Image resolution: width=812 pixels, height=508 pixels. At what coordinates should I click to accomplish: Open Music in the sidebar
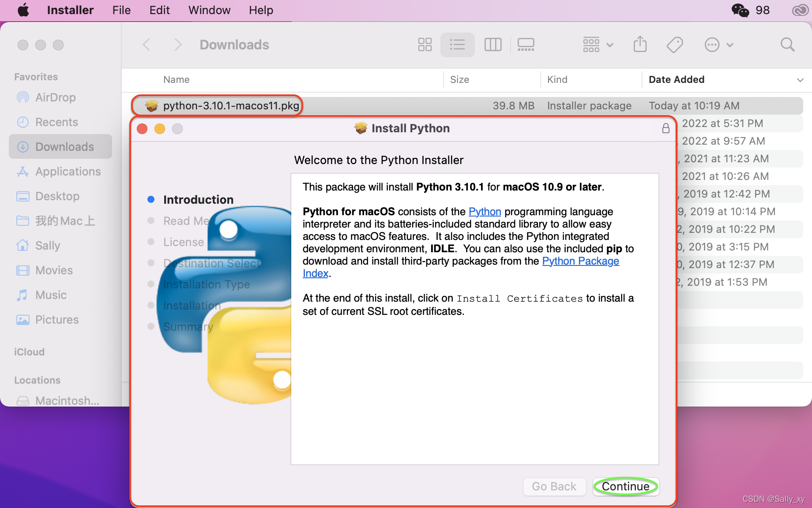tap(51, 295)
